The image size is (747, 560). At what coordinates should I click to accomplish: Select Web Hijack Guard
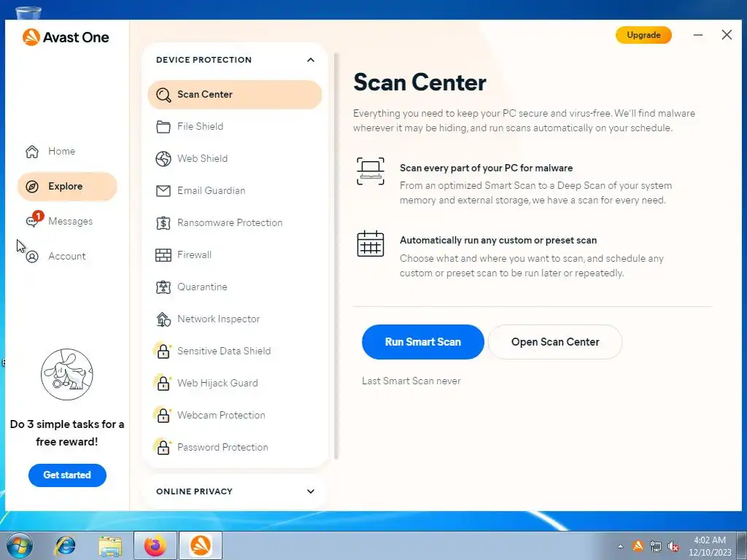[235, 384]
